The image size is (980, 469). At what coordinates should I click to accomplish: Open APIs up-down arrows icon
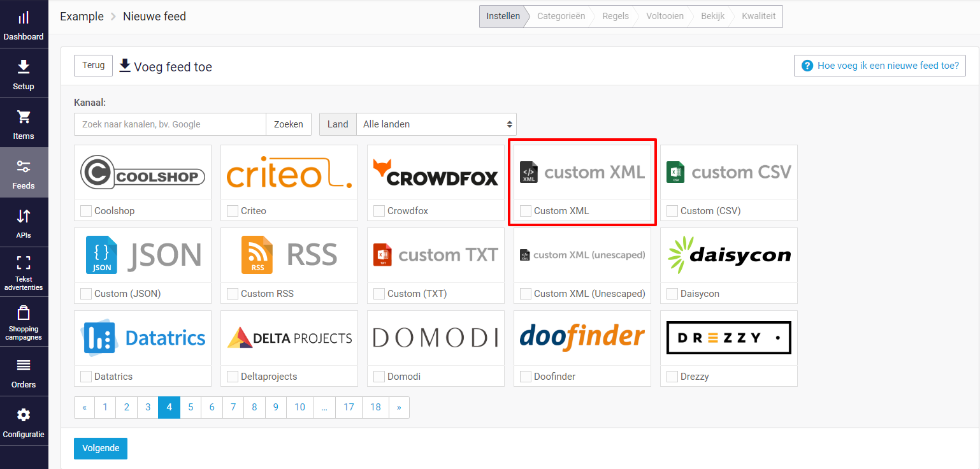[x=24, y=216]
